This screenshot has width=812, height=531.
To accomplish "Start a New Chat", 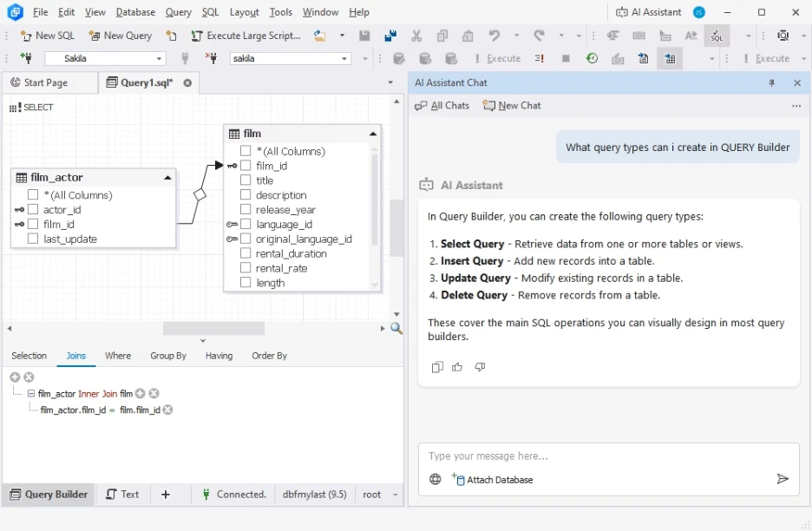I will pyautogui.click(x=512, y=106).
